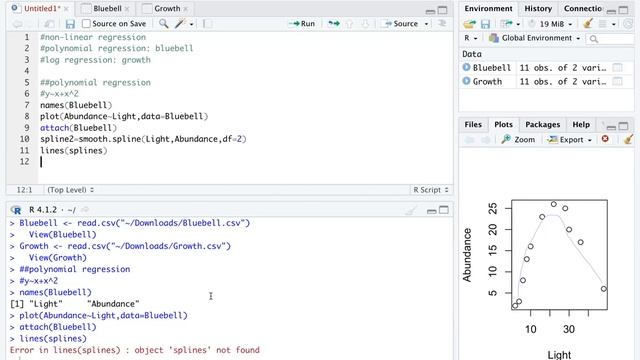The image size is (640, 360).
Task: Switch to the Plots tab
Action: [503, 124]
